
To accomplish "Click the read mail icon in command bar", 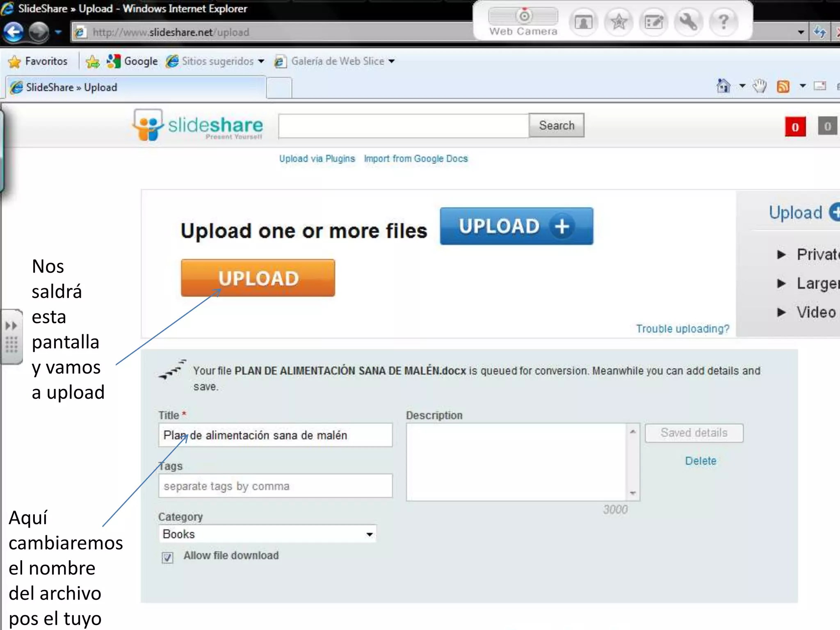I will (x=820, y=86).
